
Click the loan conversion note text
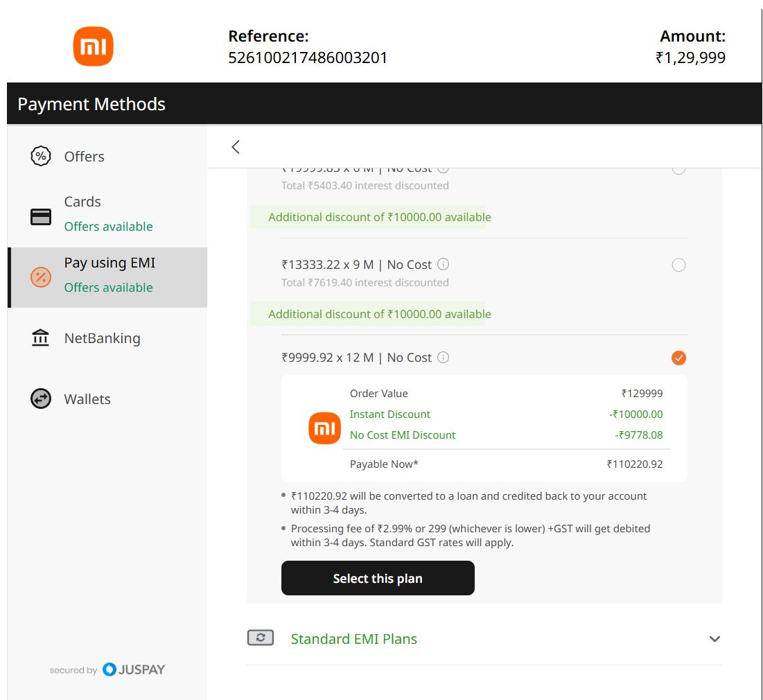468,503
